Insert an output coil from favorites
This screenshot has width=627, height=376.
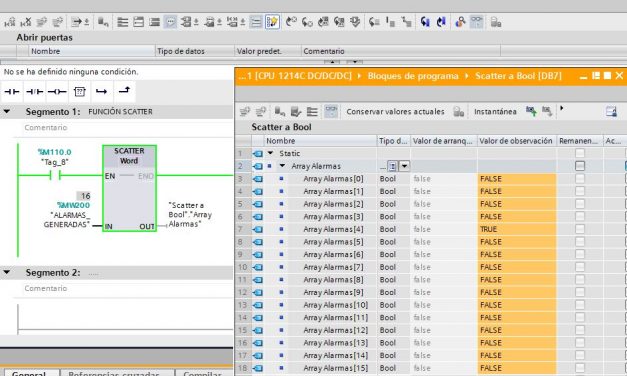(x=57, y=92)
